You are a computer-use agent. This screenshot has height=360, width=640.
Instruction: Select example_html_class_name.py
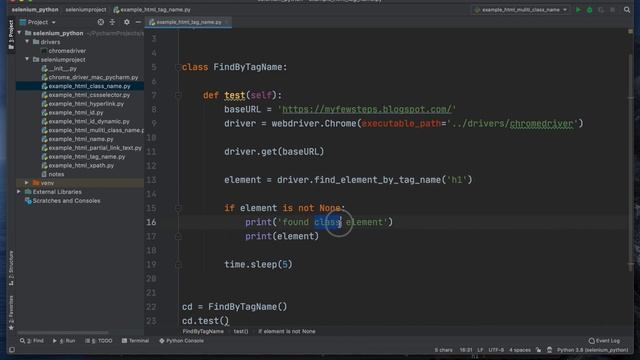[x=89, y=86]
